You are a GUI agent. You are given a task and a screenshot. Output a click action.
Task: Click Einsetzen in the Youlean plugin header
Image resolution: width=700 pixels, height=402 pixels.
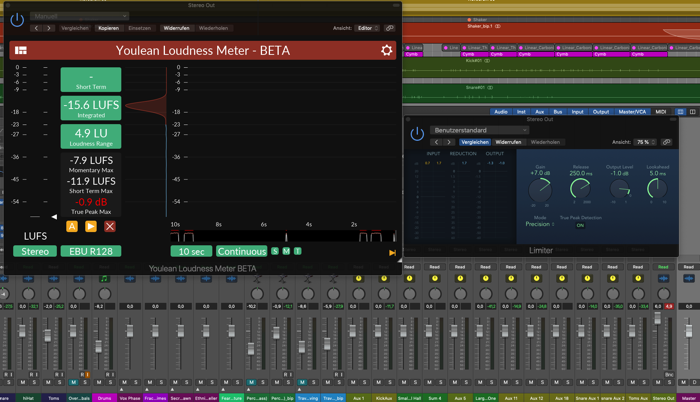[x=139, y=28]
